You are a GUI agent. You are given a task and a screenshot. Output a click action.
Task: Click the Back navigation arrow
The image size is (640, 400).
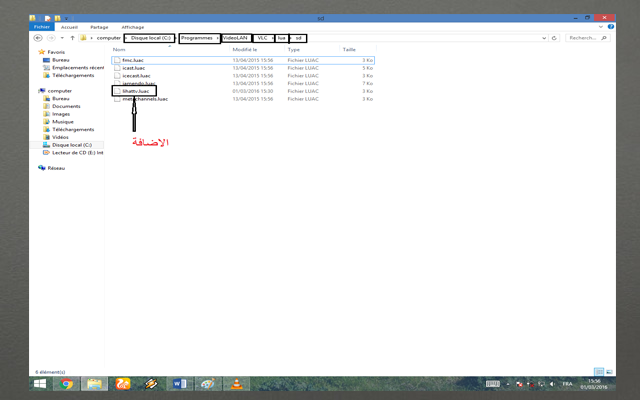point(38,38)
